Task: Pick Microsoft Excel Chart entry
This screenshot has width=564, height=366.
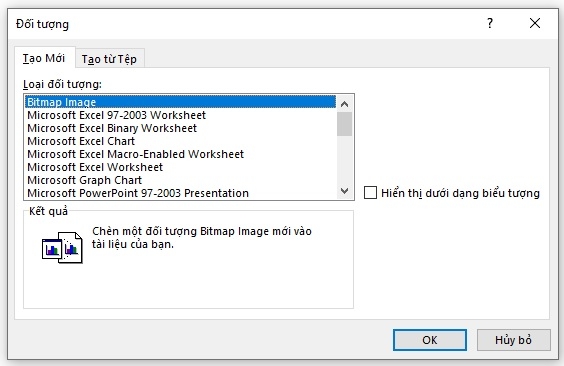Action: 180,141
